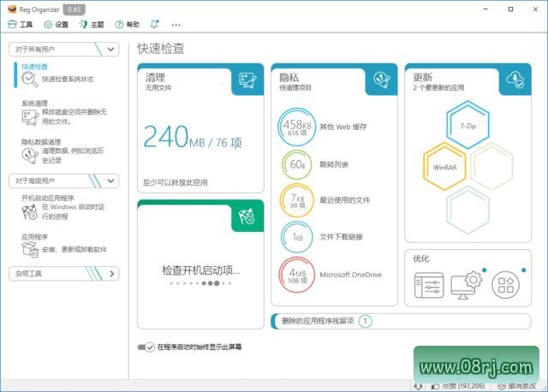Click the 7KB 30 项 yellow circle
548x392 pixels.
pyautogui.click(x=297, y=200)
